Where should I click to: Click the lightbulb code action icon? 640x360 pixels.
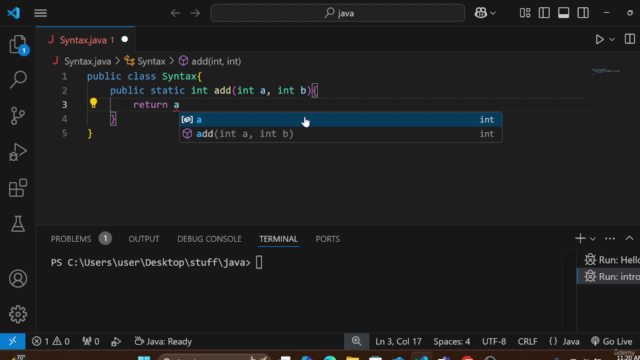pos(93,103)
